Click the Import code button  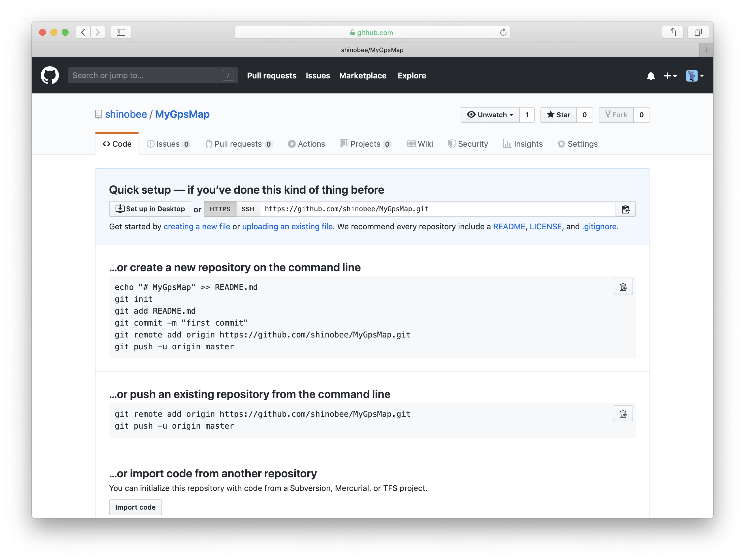point(135,507)
